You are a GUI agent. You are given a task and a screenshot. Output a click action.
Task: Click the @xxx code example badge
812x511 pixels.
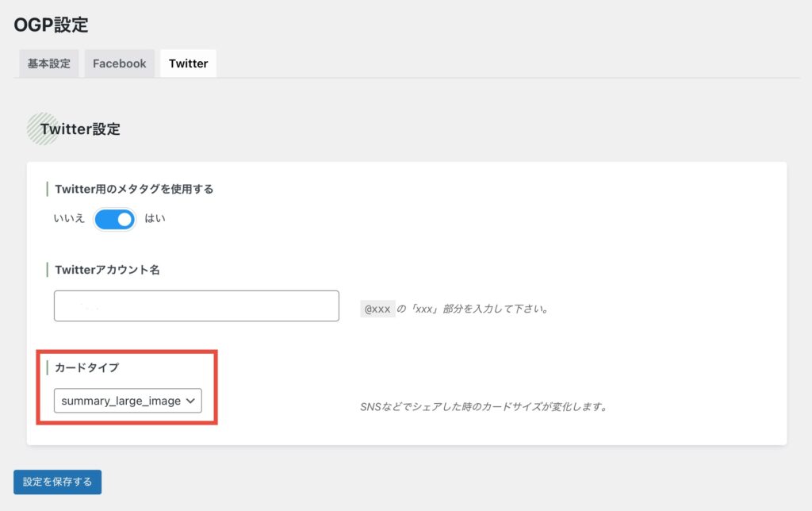click(x=377, y=309)
